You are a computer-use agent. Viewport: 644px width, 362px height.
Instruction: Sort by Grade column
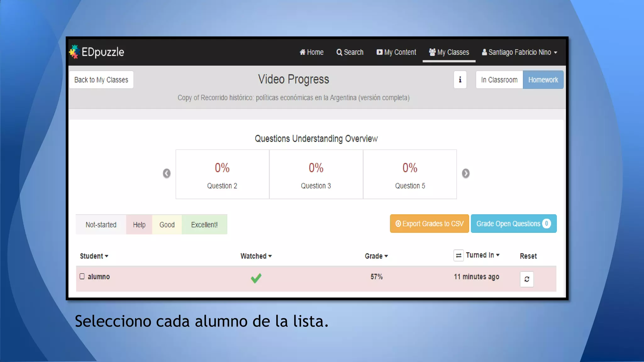(x=376, y=256)
